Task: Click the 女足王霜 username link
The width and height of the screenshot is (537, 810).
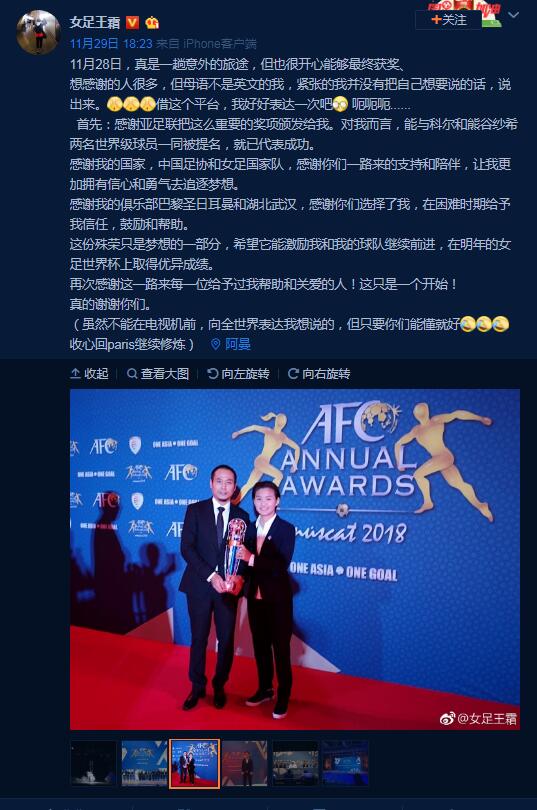Action: (95, 22)
